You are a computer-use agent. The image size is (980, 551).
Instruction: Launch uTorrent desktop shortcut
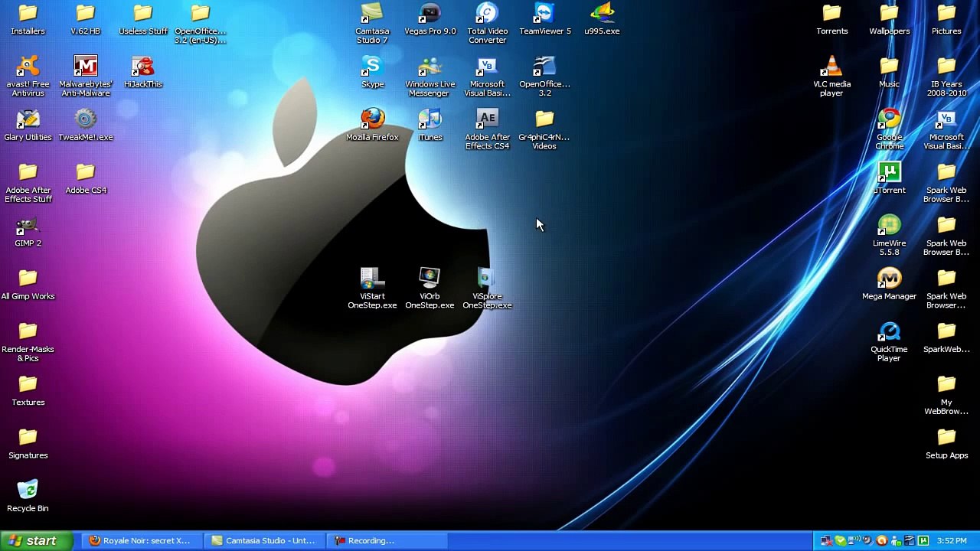click(x=889, y=178)
